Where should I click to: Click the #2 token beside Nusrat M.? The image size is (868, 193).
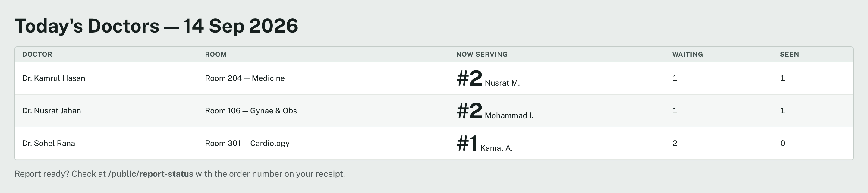coord(469,78)
